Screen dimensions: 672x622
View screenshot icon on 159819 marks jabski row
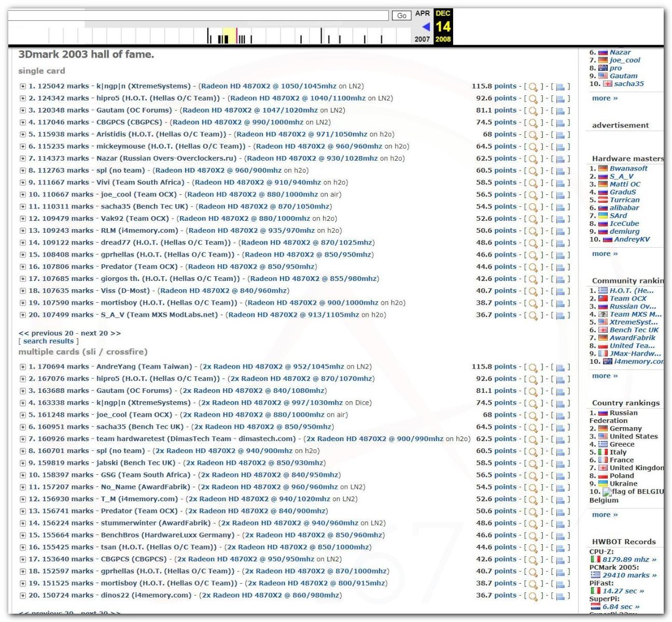click(560, 463)
